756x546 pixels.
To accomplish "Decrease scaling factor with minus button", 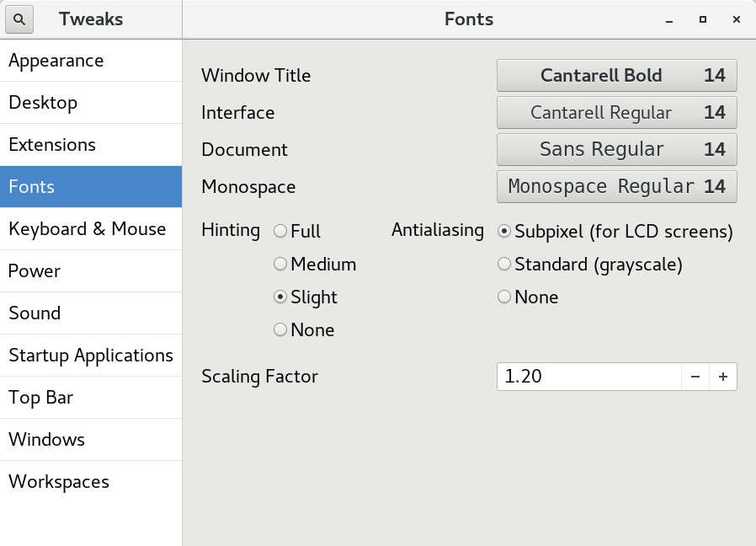I will pos(695,377).
